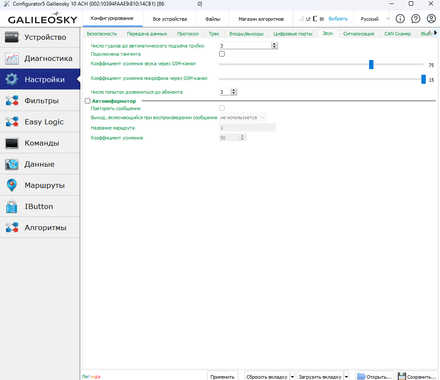
Task: Click the Название маршрута input field
Action: pyautogui.click(x=248, y=128)
